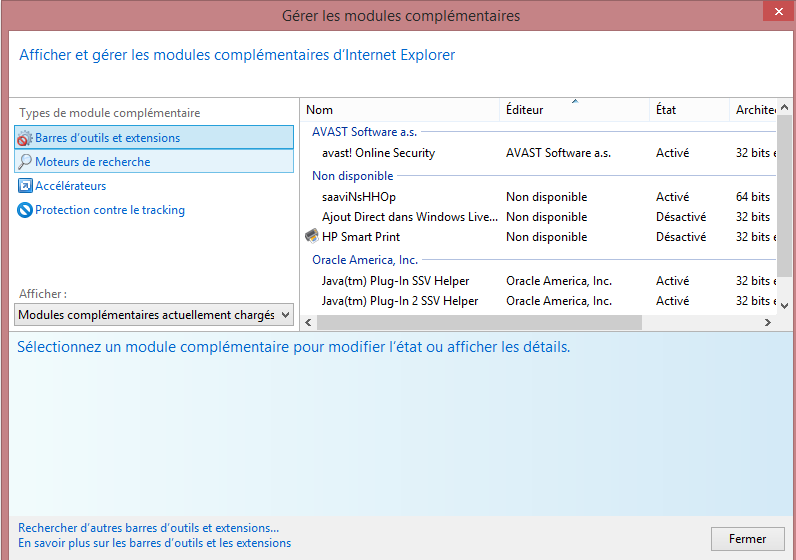Sort add-ons by État column

689,110
